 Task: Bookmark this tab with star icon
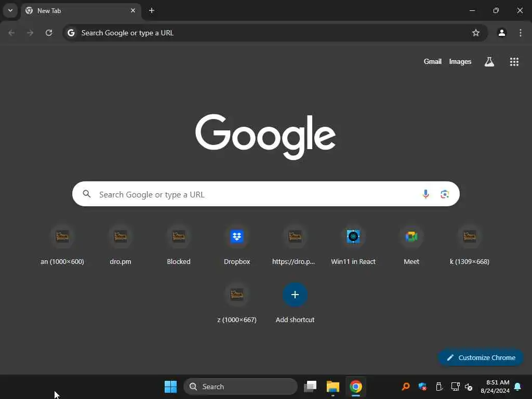point(476,33)
